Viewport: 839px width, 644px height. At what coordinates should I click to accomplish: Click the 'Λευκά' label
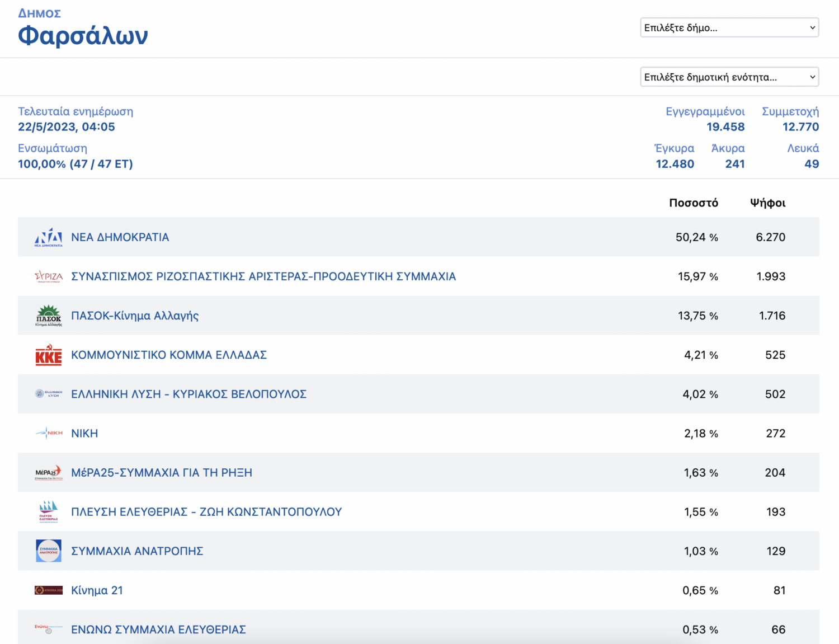(x=803, y=148)
